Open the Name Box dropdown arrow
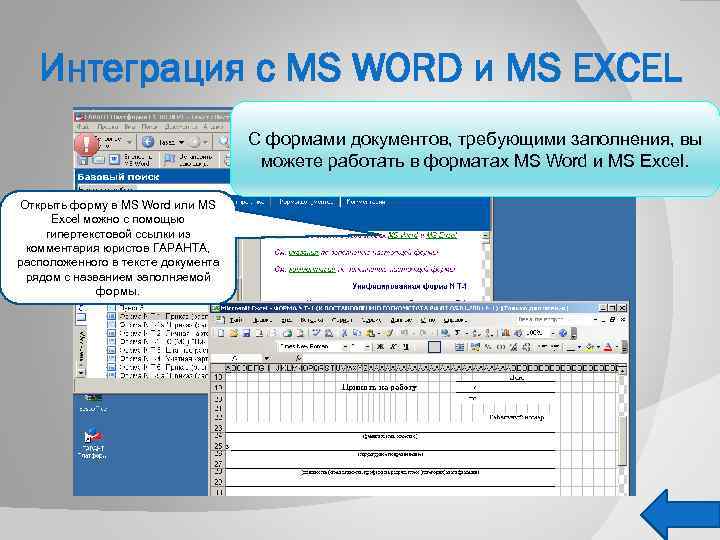Image resolution: width=720 pixels, height=540 pixels. 266,358
